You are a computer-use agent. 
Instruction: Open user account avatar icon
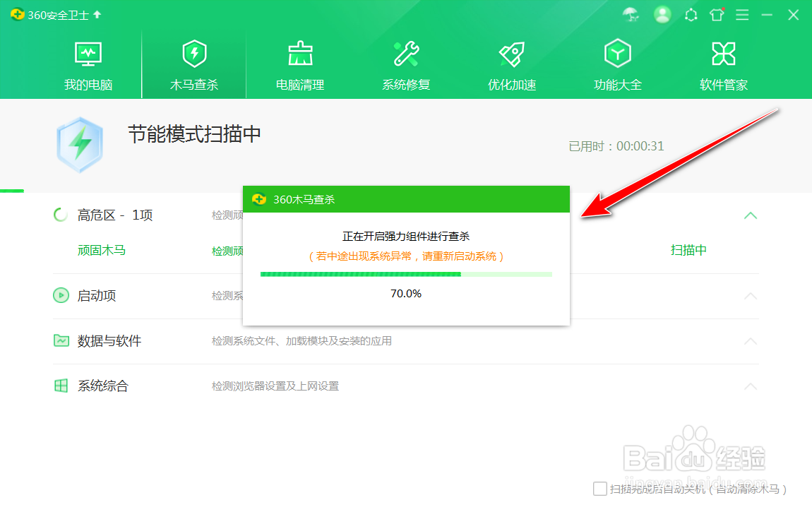coord(662,15)
